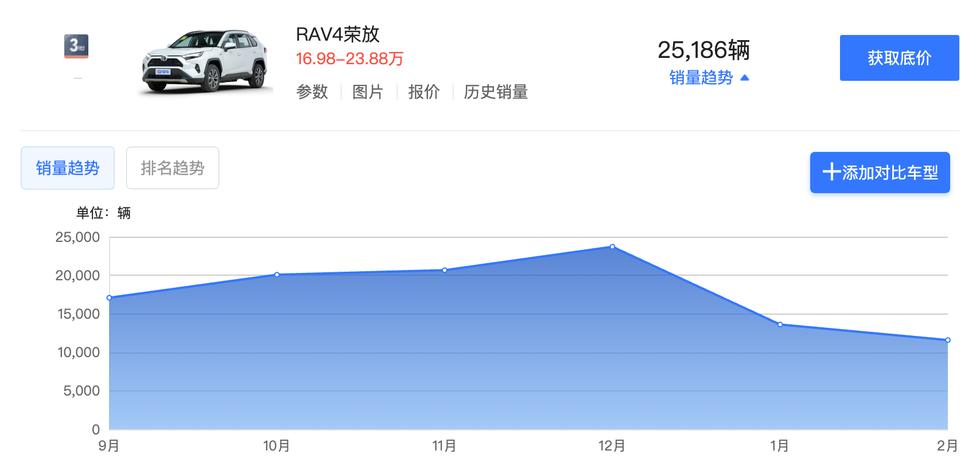980x470 pixels.
Task: Click the 12月 axis label
Action: (x=612, y=446)
